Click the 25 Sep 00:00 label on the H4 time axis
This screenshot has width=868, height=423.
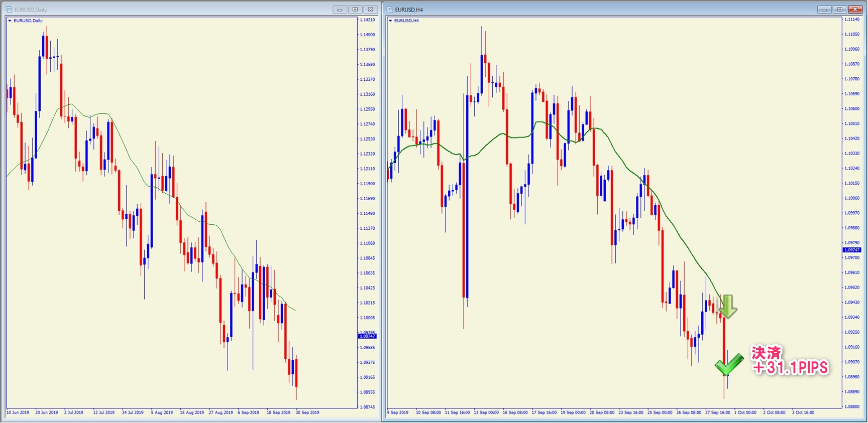pyautogui.click(x=660, y=412)
